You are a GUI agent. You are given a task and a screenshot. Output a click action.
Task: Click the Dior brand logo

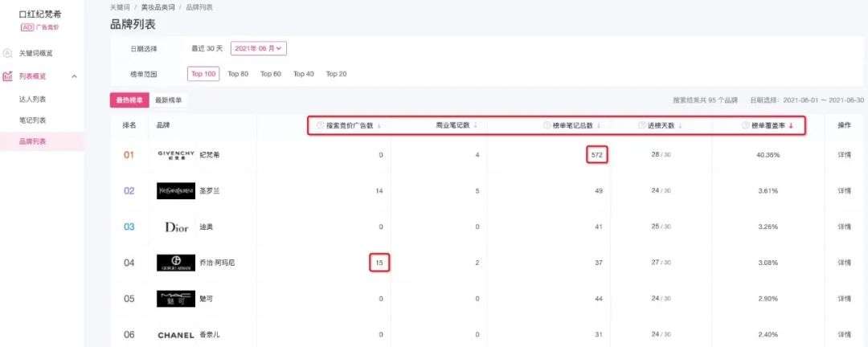pyautogui.click(x=177, y=227)
